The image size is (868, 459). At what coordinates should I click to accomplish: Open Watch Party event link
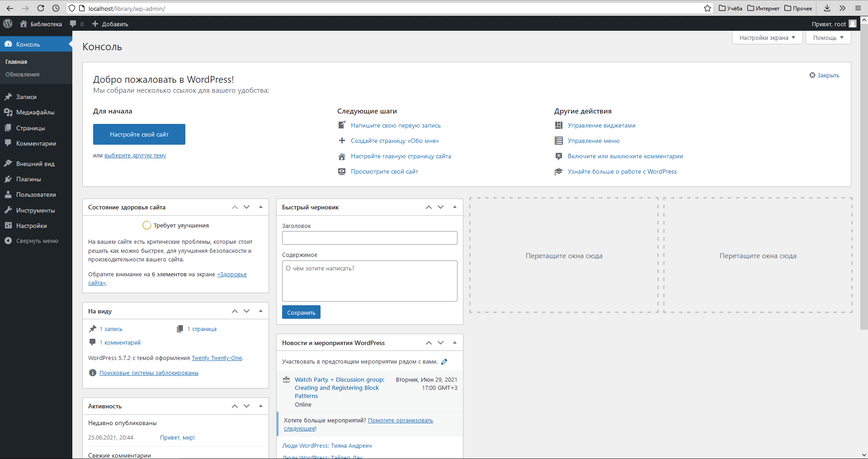[340, 388]
